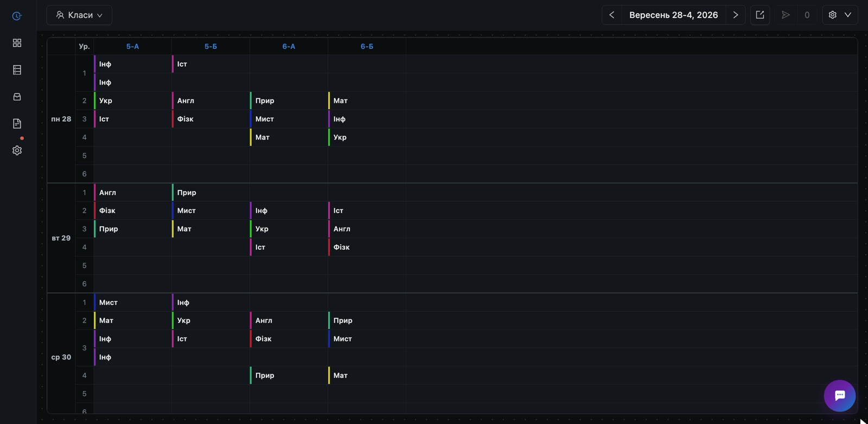Open the chat bubble support widget
The height and width of the screenshot is (424, 868).
click(x=840, y=396)
